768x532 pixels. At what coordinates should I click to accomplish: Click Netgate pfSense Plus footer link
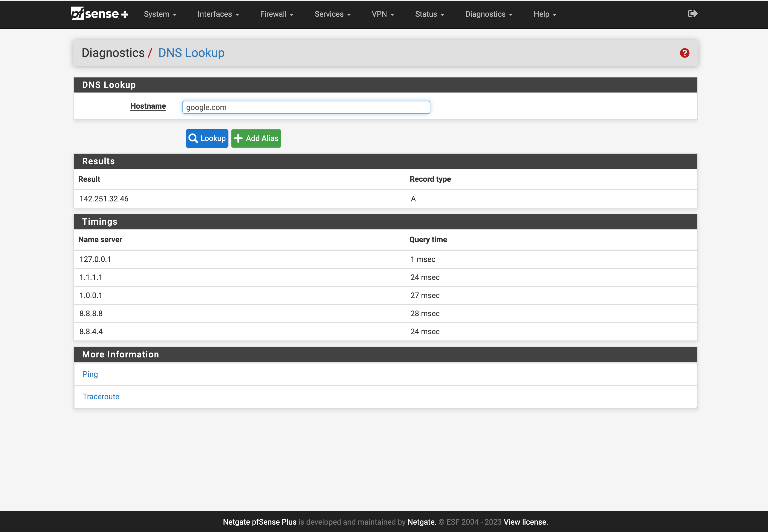click(260, 522)
